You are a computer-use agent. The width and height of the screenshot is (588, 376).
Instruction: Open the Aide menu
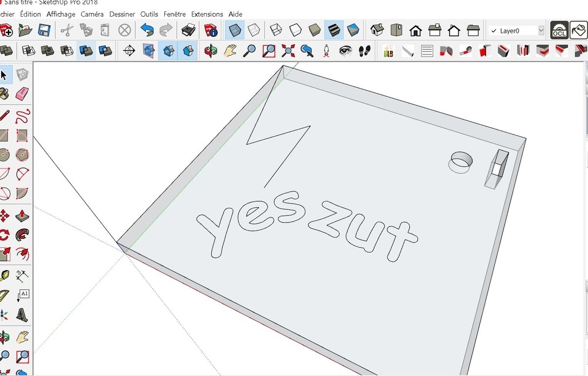[x=235, y=14]
